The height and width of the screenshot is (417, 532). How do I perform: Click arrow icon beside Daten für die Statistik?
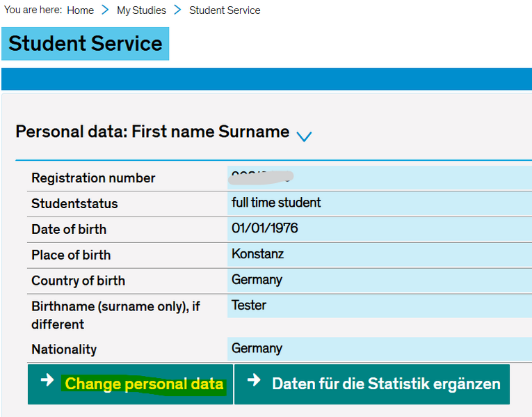point(254,380)
